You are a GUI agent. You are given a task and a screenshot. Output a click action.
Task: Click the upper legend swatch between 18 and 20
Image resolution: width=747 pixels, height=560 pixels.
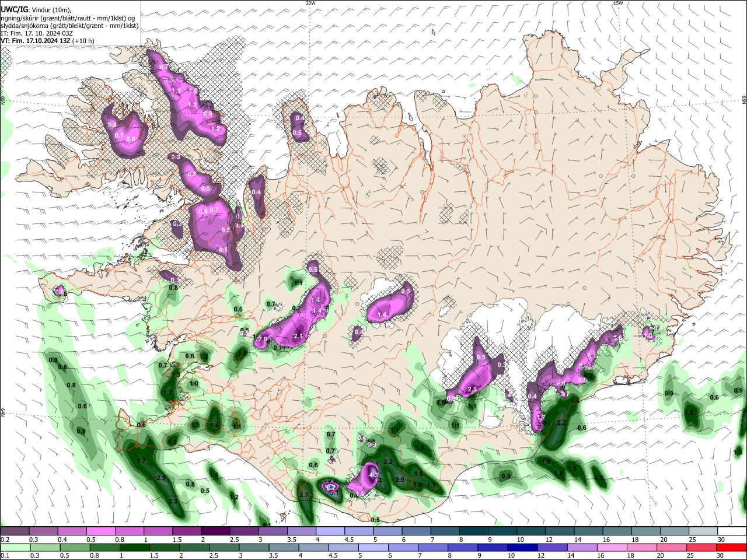pos(645,531)
